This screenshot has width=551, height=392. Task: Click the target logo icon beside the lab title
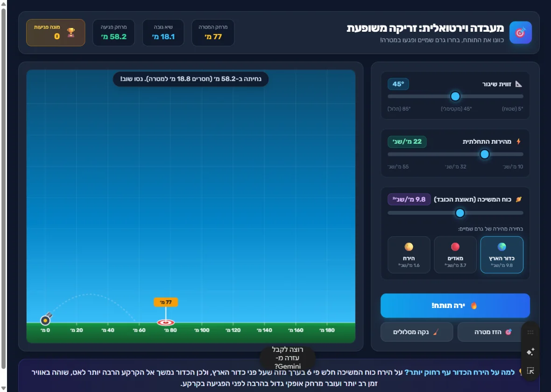[x=521, y=33]
